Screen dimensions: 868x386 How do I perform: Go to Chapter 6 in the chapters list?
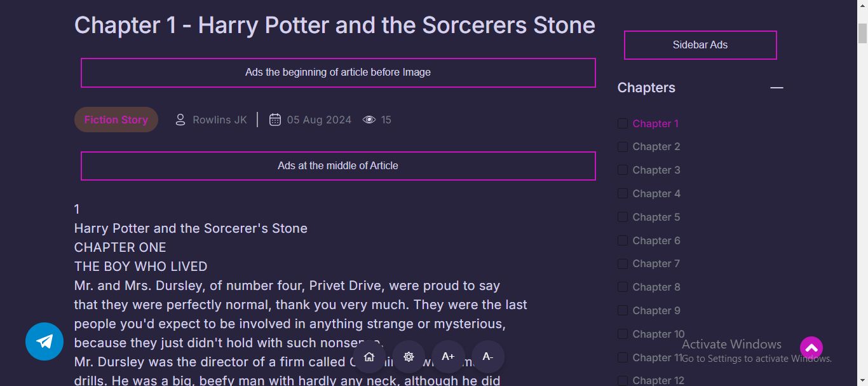point(656,240)
